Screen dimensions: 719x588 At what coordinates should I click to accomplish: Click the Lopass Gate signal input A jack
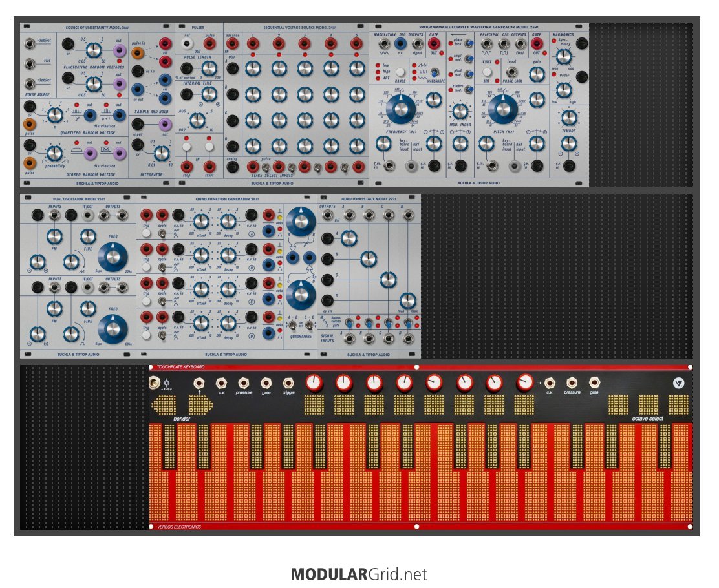[349, 339]
